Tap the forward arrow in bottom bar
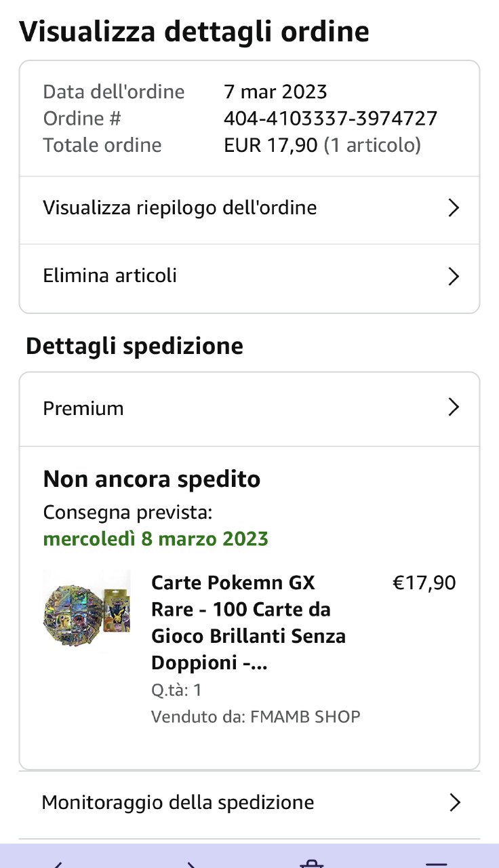Screen dimensions: 499x868 pos(192,863)
